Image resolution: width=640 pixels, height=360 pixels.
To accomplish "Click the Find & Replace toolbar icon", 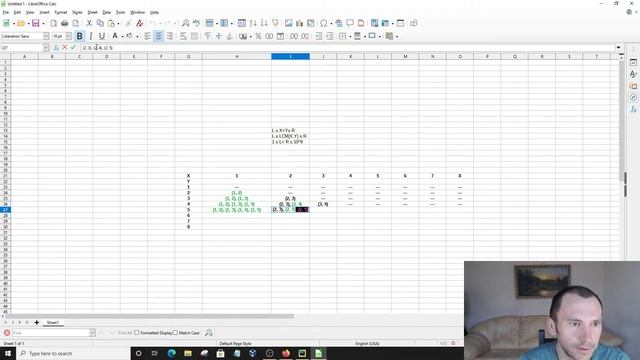I will (185, 23).
